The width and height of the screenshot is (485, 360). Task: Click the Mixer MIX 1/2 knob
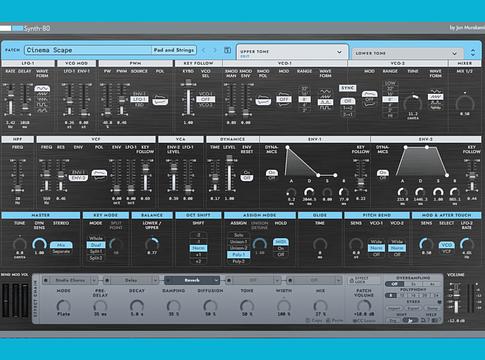465,104
